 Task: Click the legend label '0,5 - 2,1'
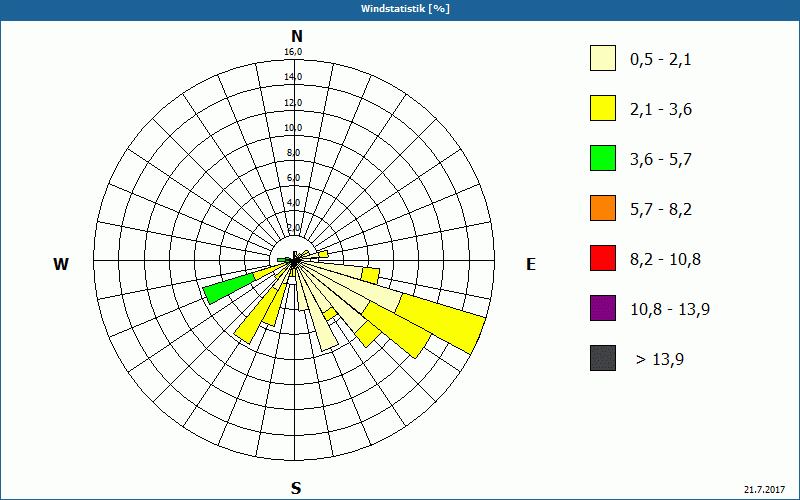661,60
